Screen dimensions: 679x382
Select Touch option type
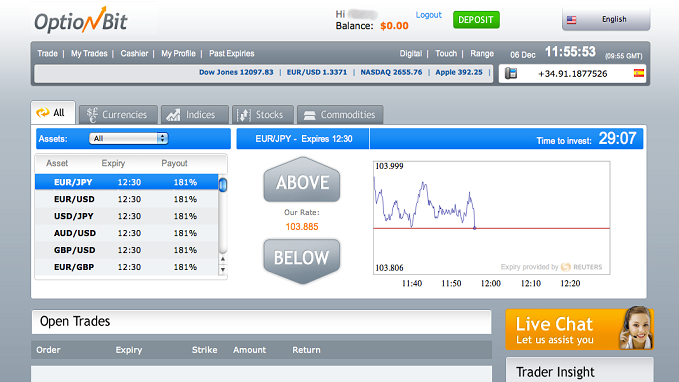point(446,54)
